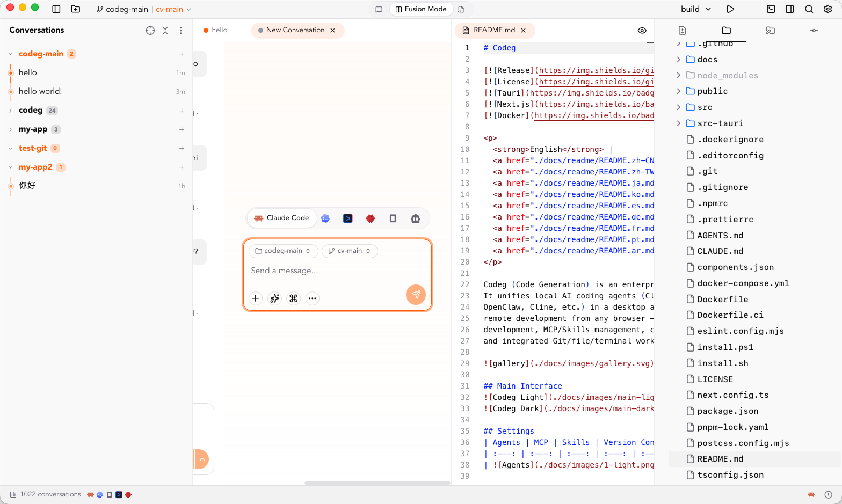Select the README.md editor tab
The width and height of the screenshot is (842, 504).
tap(493, 30)
